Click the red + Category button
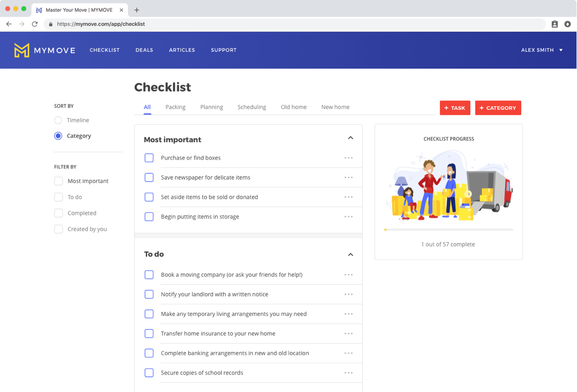 click(498, 108)
